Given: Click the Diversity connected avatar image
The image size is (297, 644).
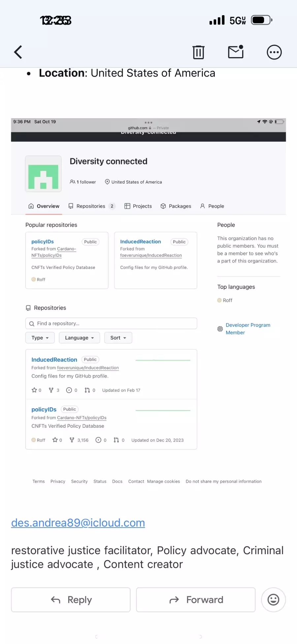Looking at the screenshot, I should 43,174.
